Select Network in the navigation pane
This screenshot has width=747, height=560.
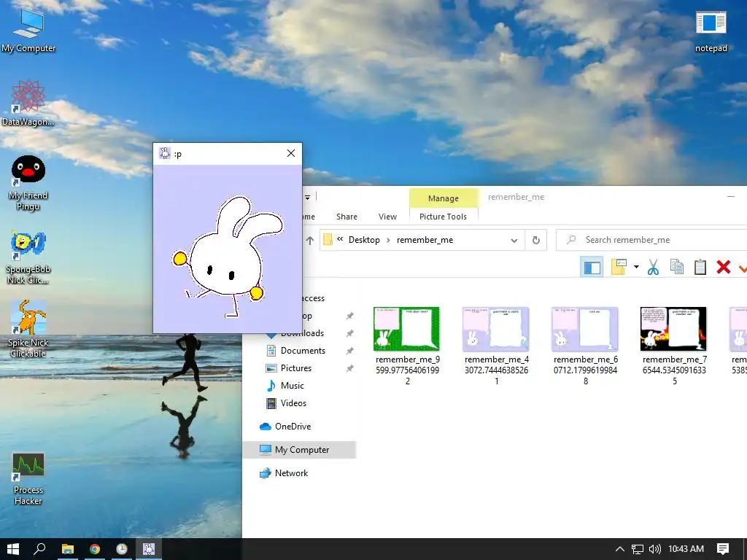pos(291,473)
